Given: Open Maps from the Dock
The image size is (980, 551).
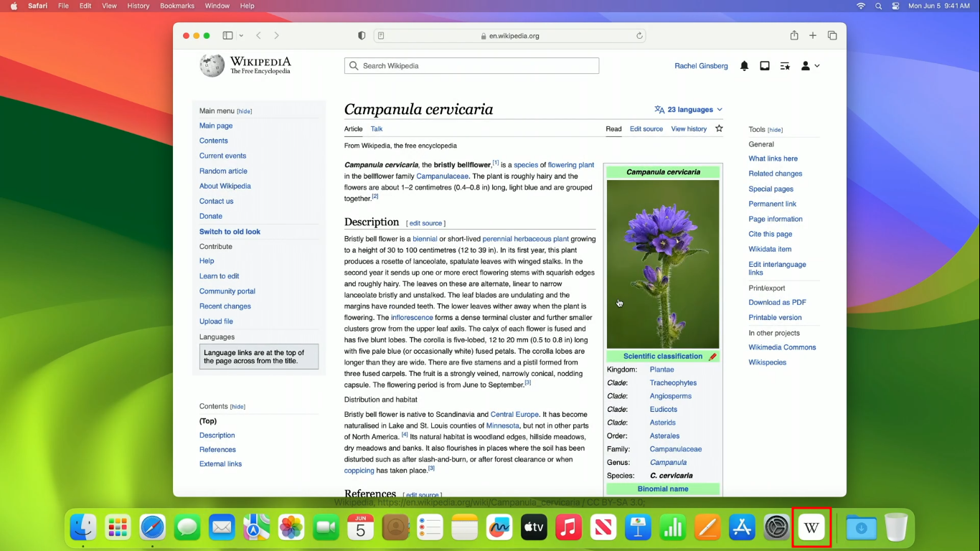Looking at the screenshot, I should 256,528.
